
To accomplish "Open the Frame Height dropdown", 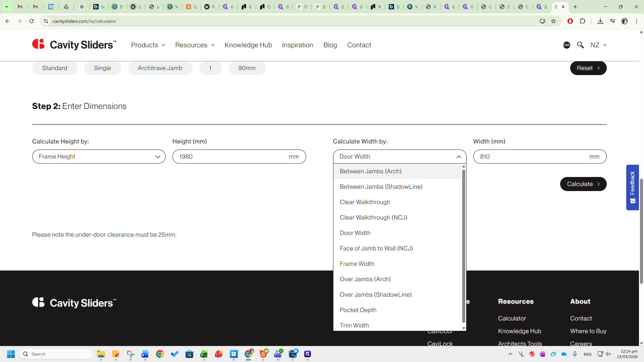I will tap(99, 157).
